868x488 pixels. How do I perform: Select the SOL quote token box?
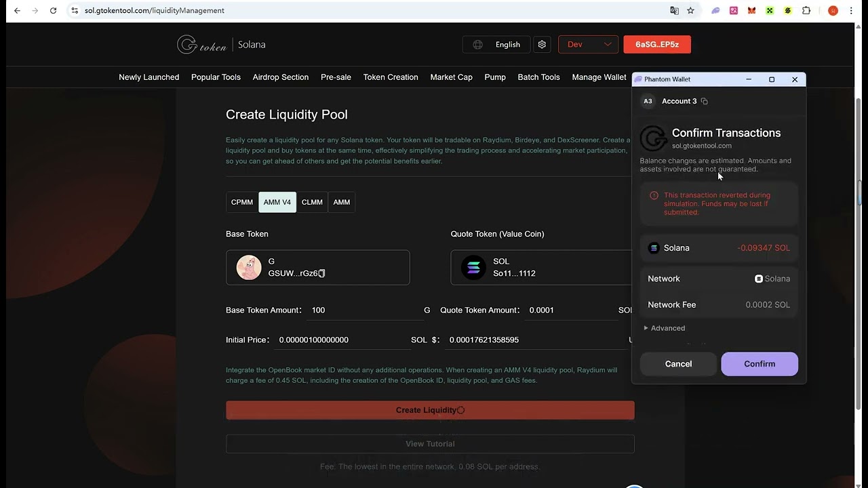point(541,267)
